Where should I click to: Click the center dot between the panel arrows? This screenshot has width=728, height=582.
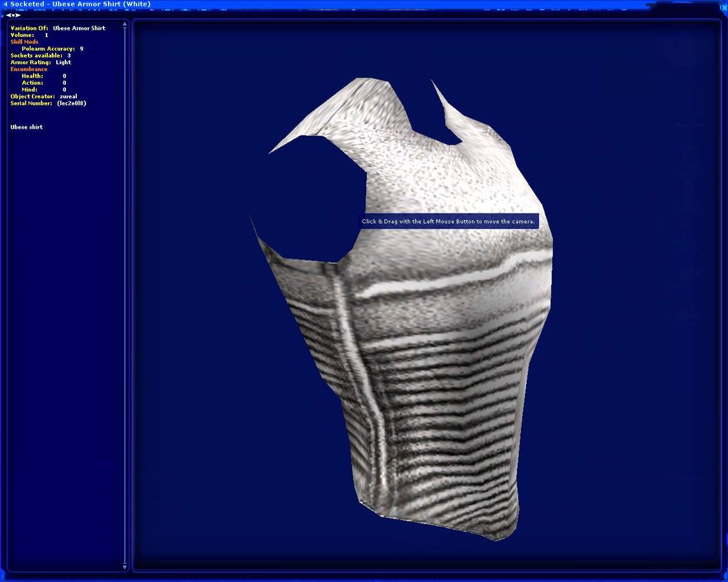tap(13, 15)
